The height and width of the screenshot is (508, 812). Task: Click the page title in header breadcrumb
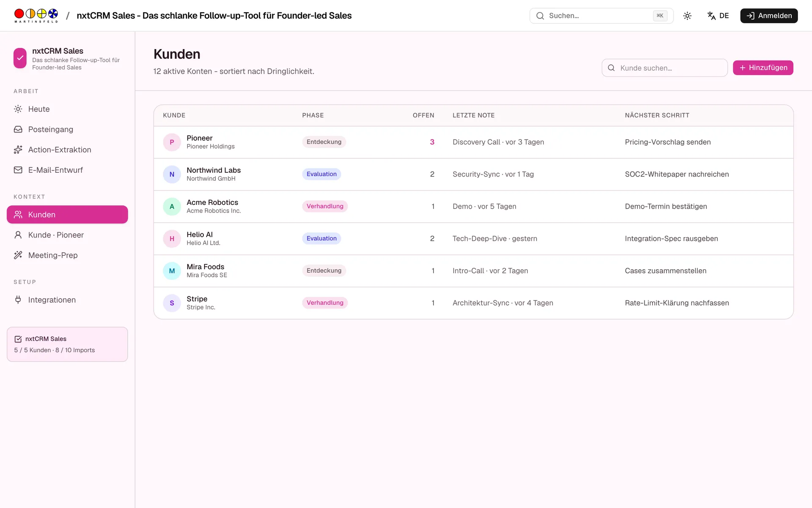click(214, 16)
